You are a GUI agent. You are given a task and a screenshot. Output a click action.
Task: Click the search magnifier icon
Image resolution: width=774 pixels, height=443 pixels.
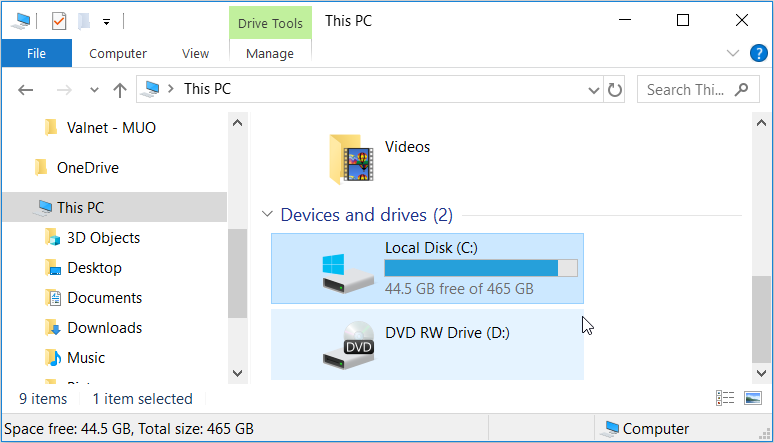coord(741,89)
